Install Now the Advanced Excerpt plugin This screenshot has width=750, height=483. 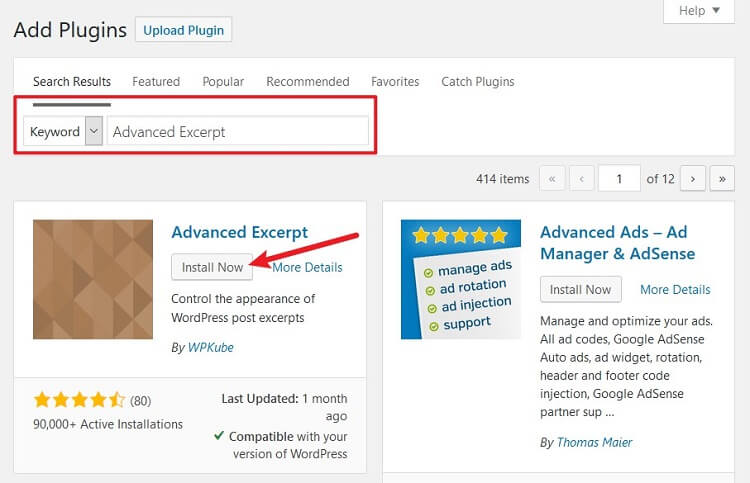[212, 267]
